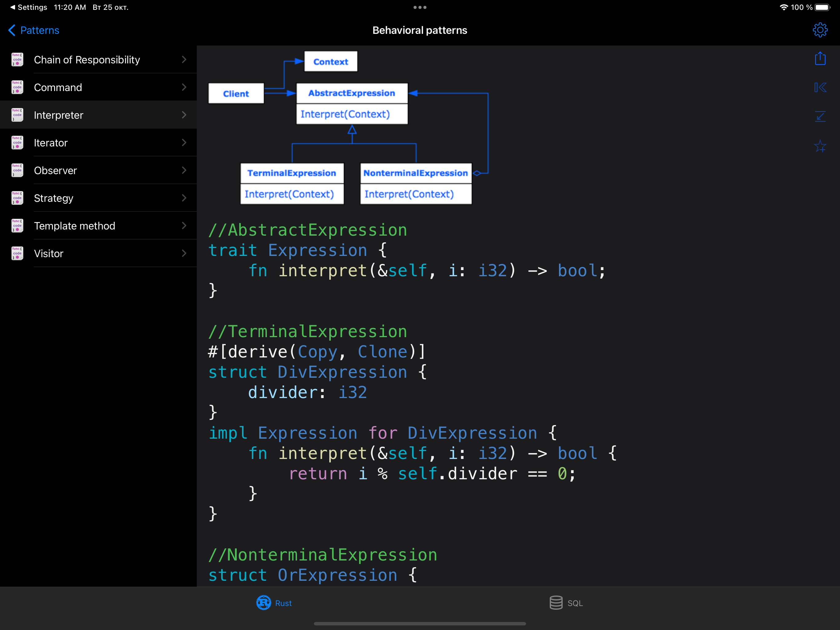840x630 pixels.
Task: Tap the back chevron icon
Action: [12, 30]
